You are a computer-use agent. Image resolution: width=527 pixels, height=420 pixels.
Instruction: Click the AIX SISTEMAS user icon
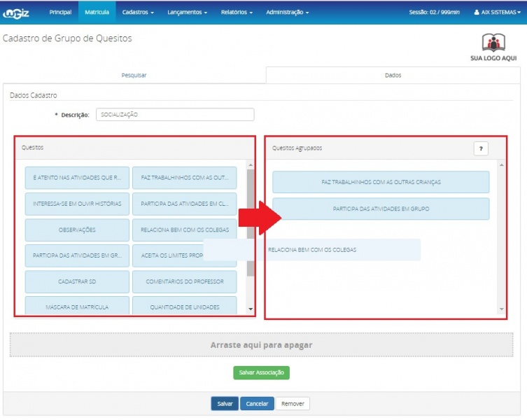(x=477, y=13)
